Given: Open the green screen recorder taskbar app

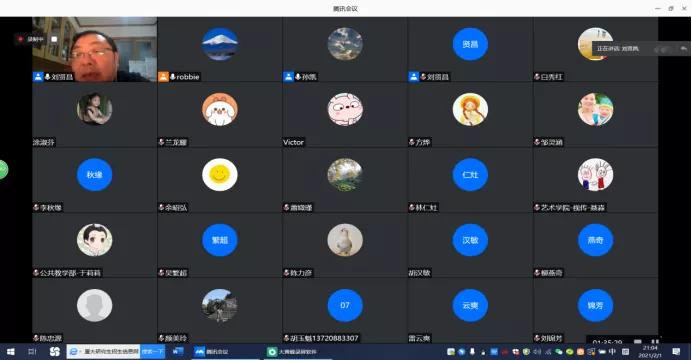Looking at the screenshot, I should (x=292, y=352).
